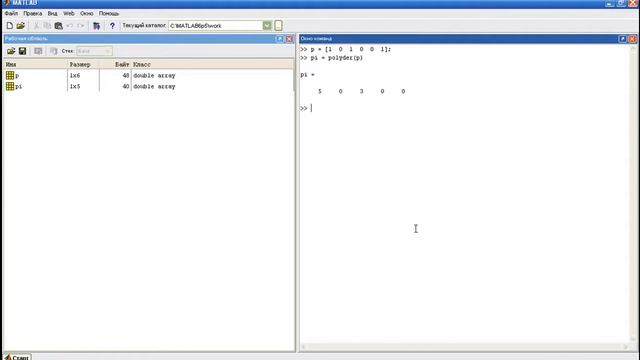Sort by the Байт column header
Viewport: 640px width, 360px height.
click(x=115, y=64)
